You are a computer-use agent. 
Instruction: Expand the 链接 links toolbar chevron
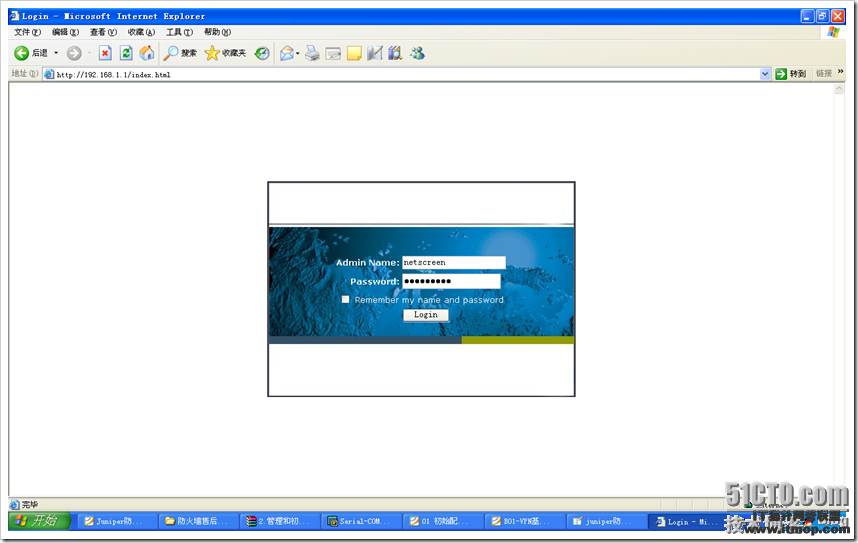coord(840,72)
